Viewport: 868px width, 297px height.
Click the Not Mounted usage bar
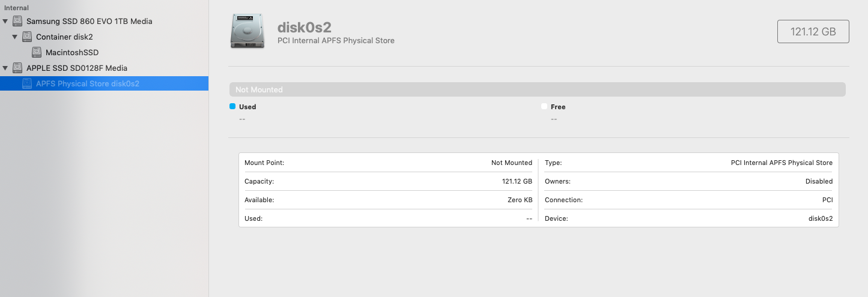click(537, 89)
